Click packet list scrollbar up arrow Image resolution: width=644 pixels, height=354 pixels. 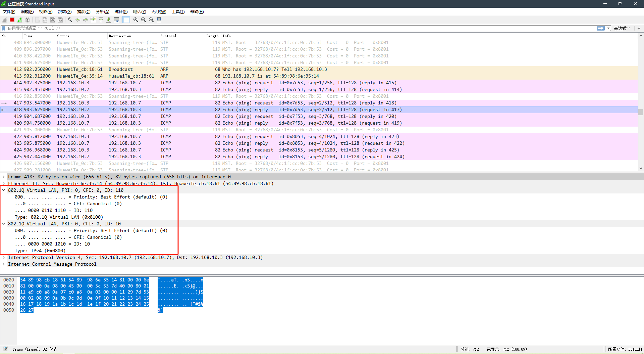click(641, 36)
